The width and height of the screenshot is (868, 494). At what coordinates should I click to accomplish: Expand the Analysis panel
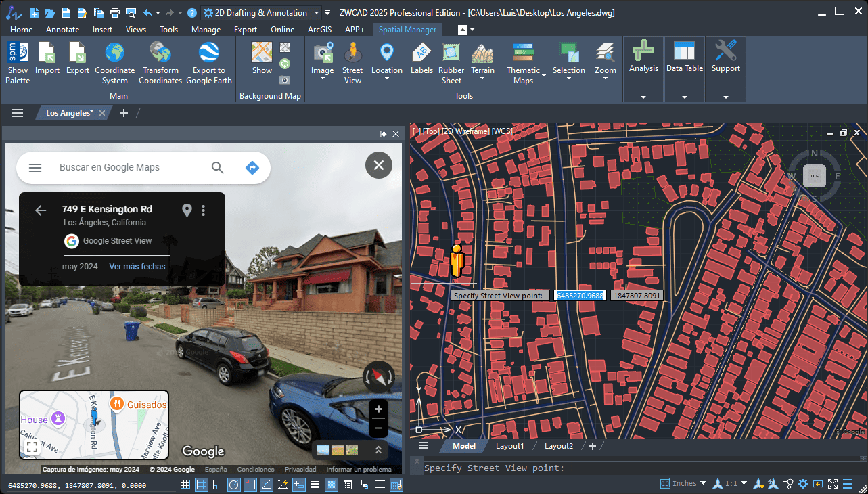coord(643,97)
